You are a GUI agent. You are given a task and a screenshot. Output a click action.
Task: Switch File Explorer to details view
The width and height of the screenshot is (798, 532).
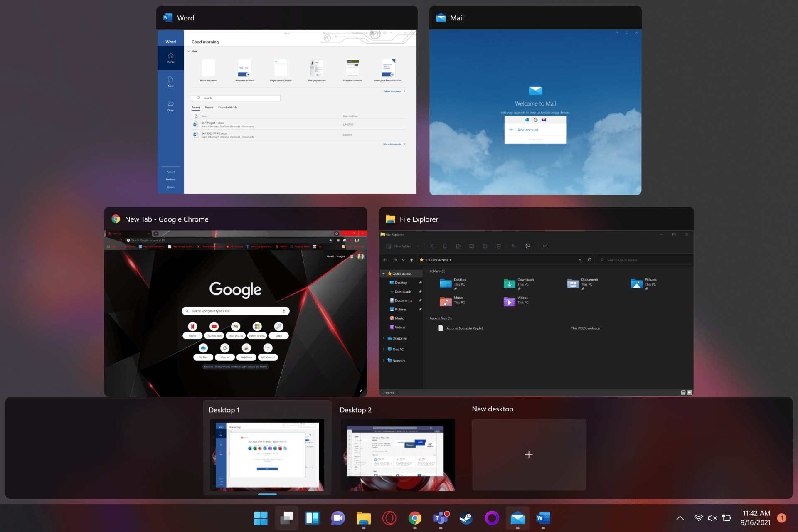683,393
